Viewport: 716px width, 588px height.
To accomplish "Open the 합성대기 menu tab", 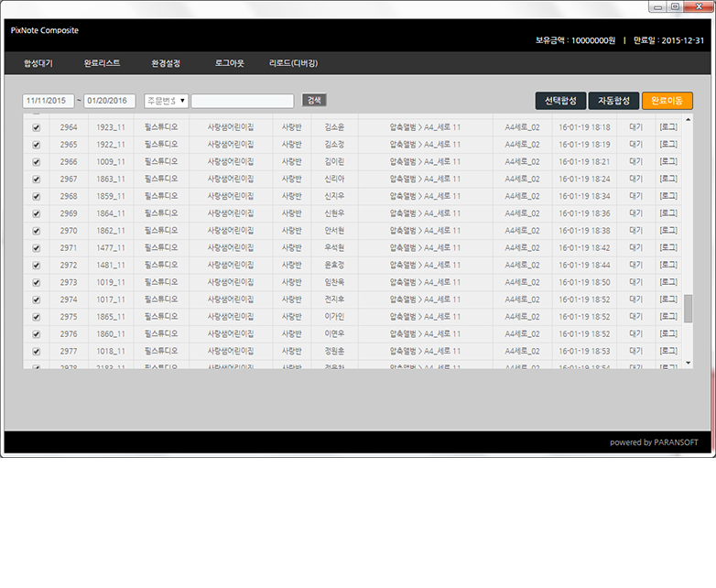I will click(38, 64).
